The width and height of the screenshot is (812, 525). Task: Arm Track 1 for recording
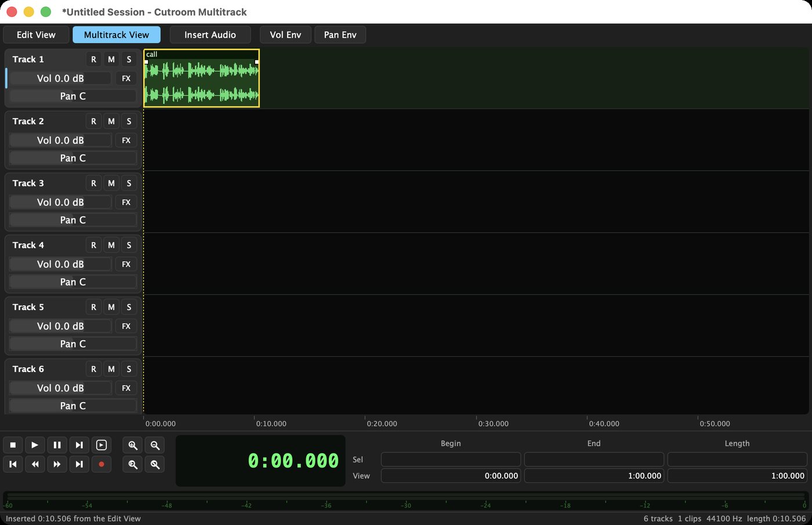coord(93,59)
